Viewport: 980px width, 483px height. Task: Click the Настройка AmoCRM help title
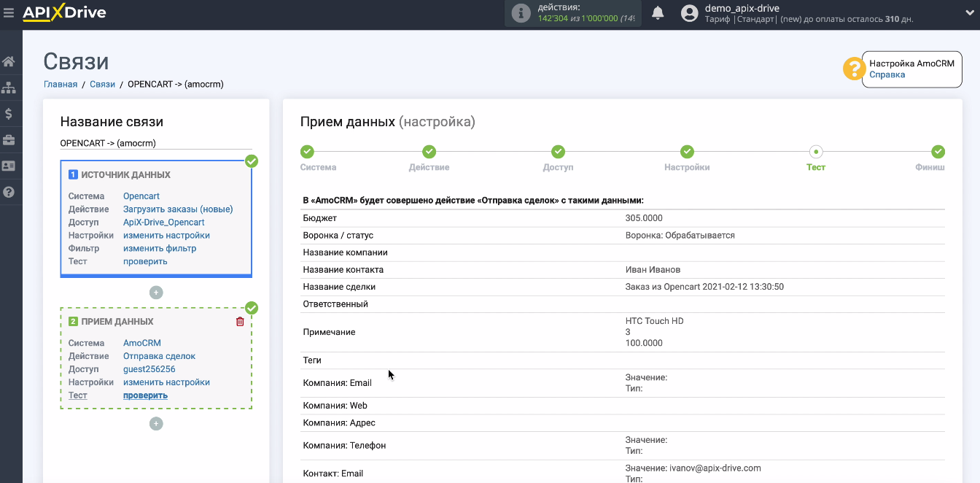pos(911,63)
